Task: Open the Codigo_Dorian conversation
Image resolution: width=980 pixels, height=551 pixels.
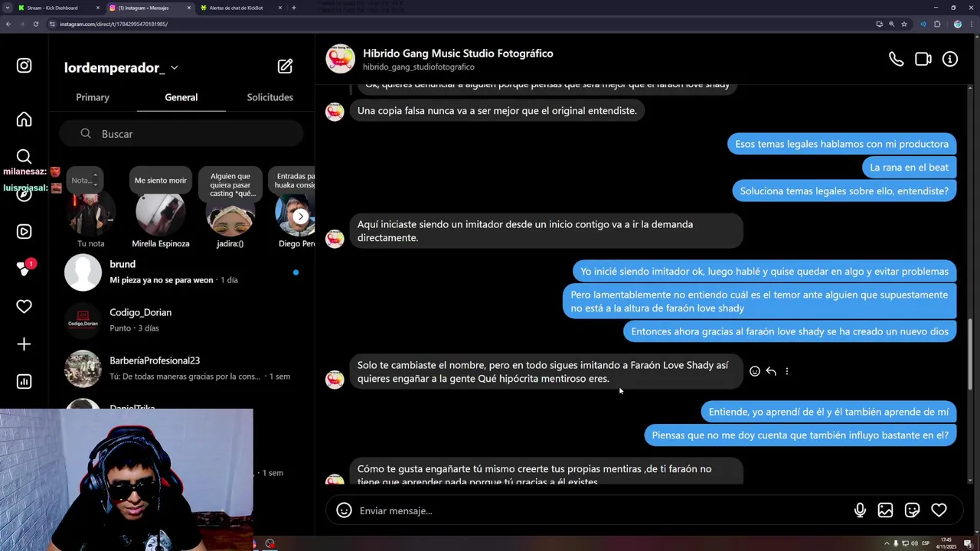Action: point(181,320)
